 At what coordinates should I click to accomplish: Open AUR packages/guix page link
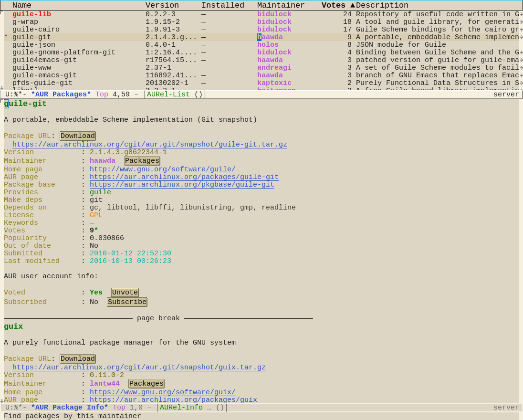173,399
